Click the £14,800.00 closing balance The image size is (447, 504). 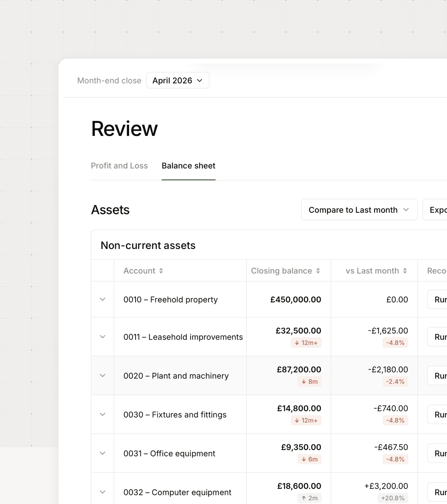[x=299, y=408]
